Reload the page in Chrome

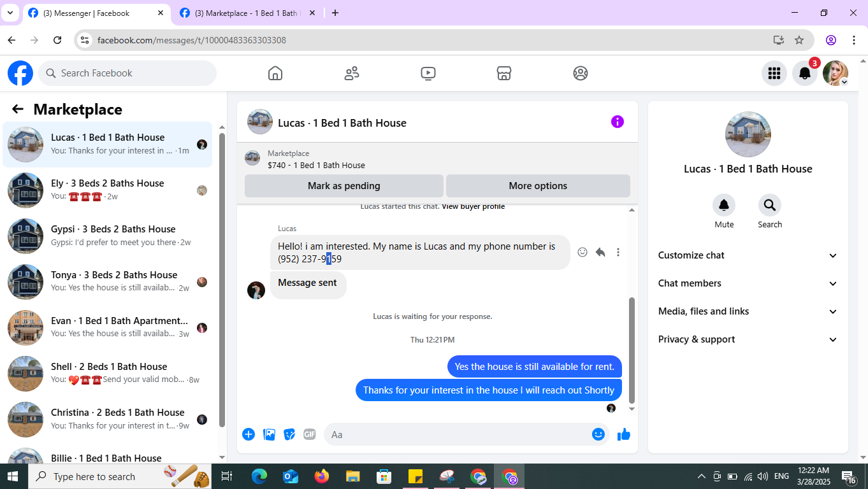click(57, 40)
